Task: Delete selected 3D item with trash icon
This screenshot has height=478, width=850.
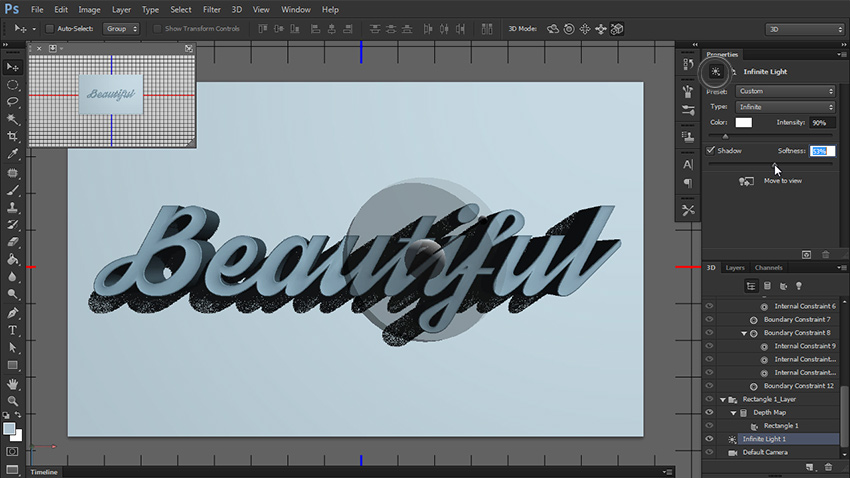Action: coord(828,466)
